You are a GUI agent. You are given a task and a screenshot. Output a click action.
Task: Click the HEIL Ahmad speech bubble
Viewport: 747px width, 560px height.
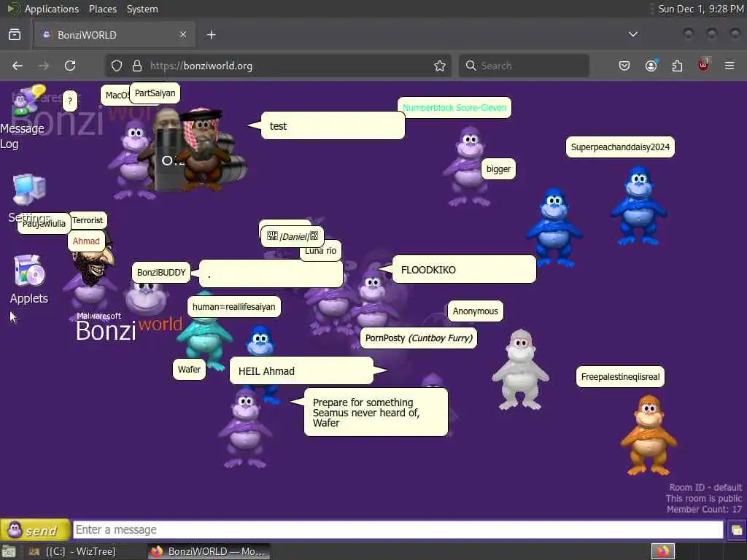[x=301, y=370]
